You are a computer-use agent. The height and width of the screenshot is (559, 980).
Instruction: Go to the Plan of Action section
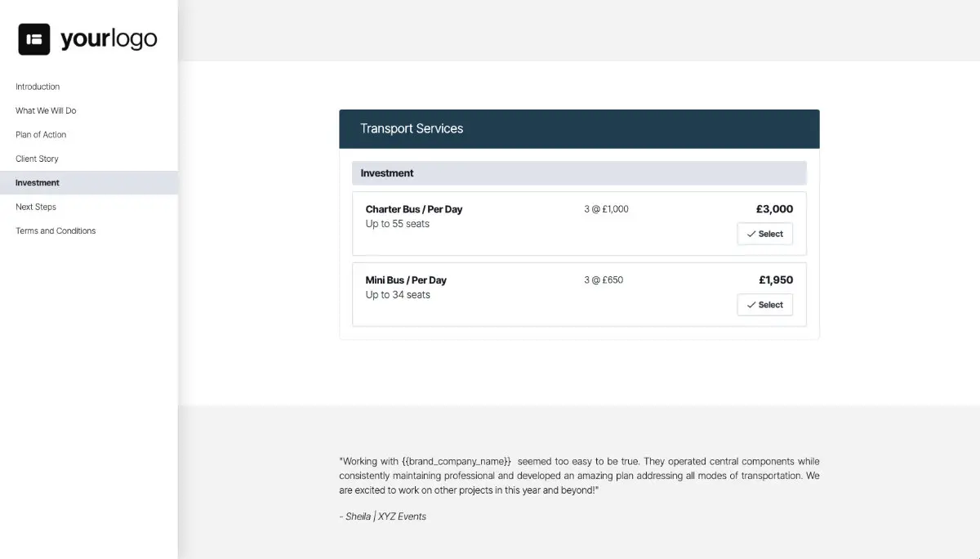point(41,134)
